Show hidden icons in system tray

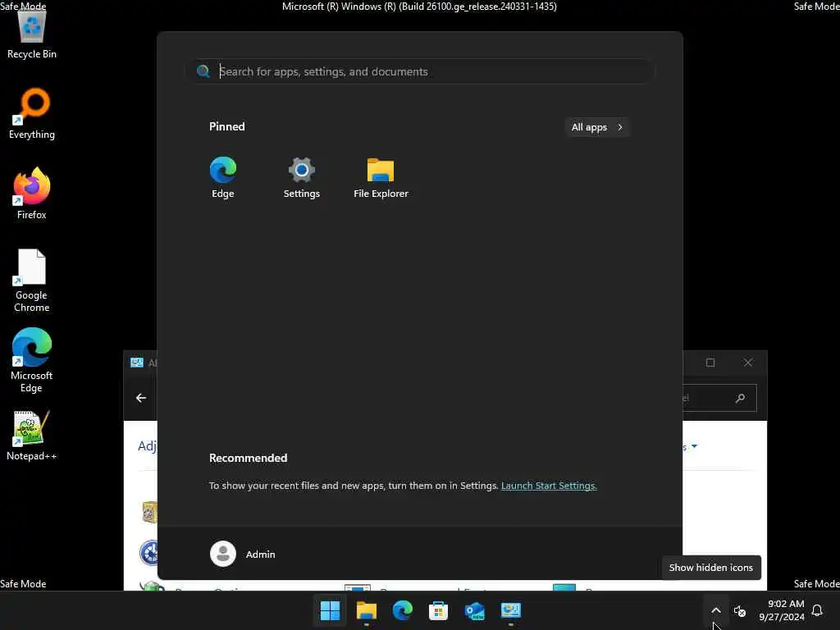(715, 610)
